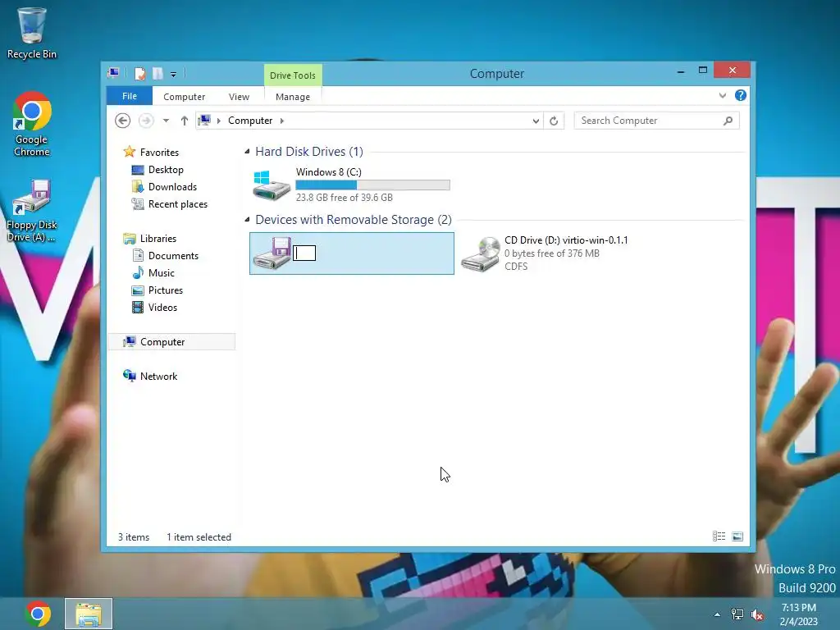Collapse Devices with Removable Storage group

click(247, 220)
